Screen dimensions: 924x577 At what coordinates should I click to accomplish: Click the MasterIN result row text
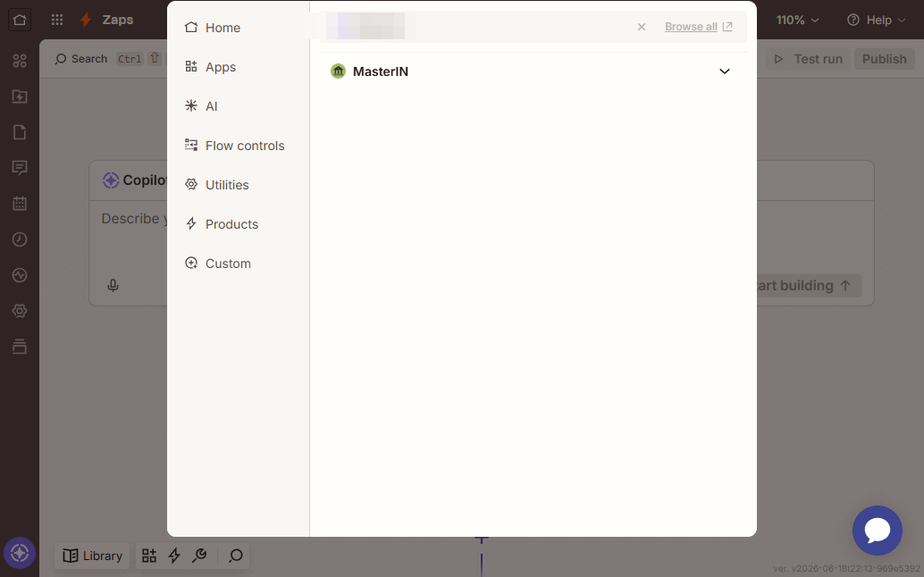pyautogui.click(x=380, y=71)
